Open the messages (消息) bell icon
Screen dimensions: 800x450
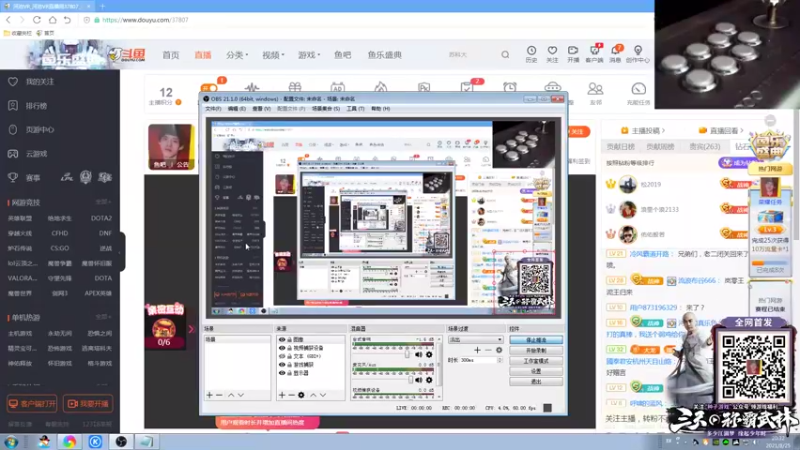coord(615,54)
